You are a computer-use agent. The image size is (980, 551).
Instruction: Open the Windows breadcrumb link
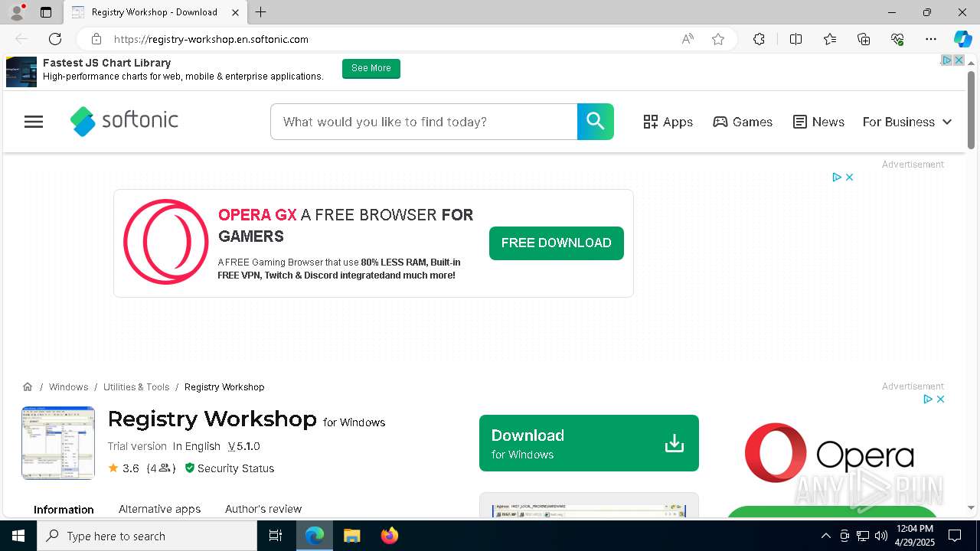(x=68, y=387)
